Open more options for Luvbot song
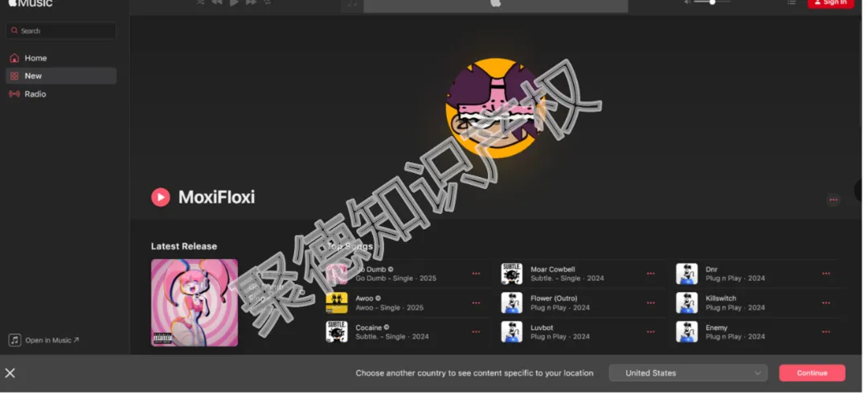The height and width of the screenshot is (395, 868). [x=650, y=331]
